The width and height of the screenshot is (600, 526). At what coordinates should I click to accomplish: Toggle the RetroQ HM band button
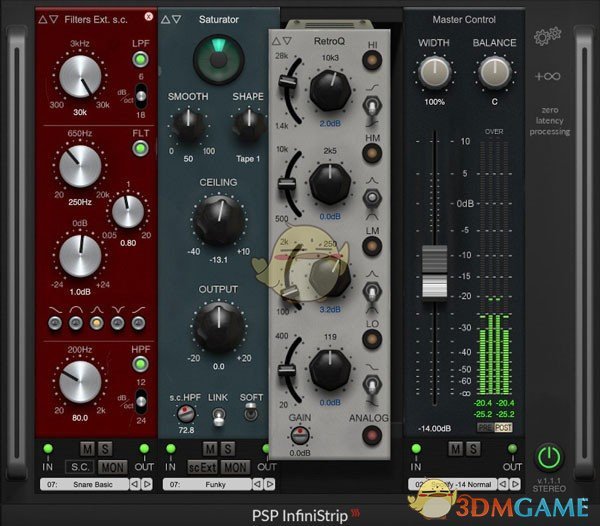[x=372, y=154]
